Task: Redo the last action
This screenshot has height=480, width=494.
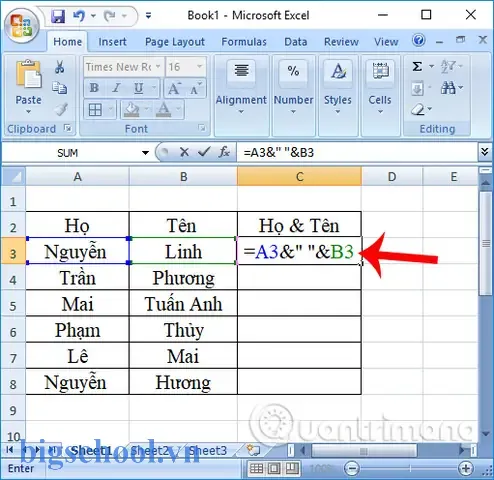Action: pos(110,16)
